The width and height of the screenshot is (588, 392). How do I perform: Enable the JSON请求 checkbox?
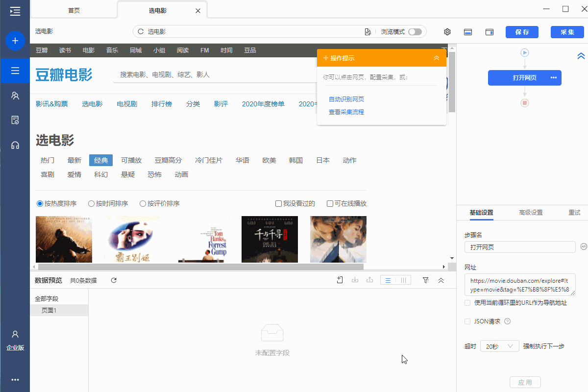tap(467, 321)
